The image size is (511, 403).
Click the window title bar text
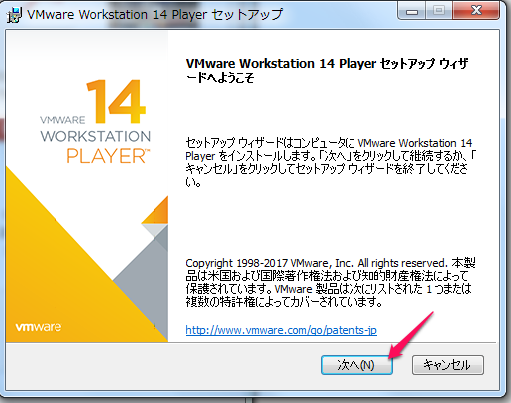click(x=155, y=15)
